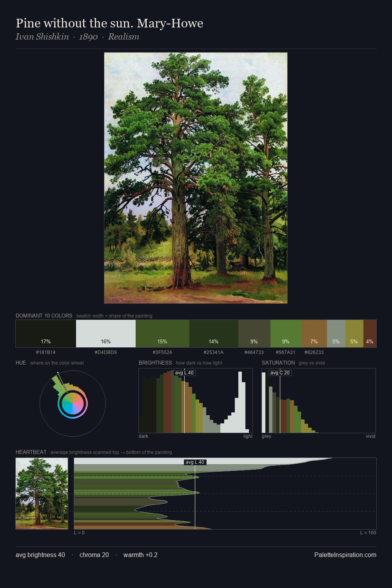
Task: Click the year '1890' in subtitle
Action: point(88,37)
